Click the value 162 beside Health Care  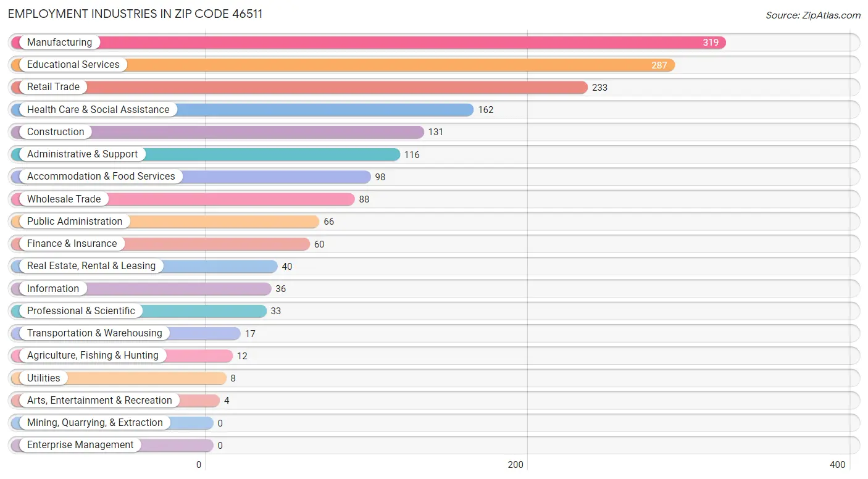[x=486, y=110]
